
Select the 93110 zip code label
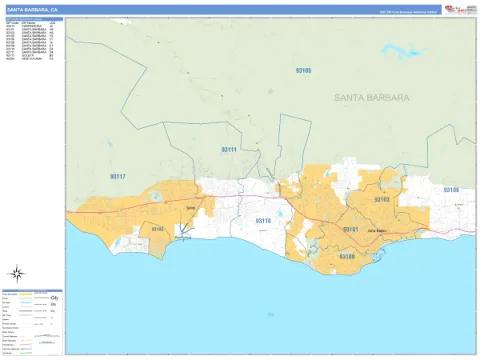[263, 221]
